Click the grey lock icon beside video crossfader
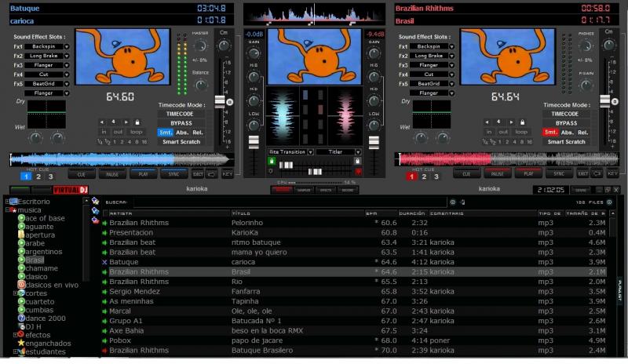Viewport: 628px width, 364px height. 358,161
